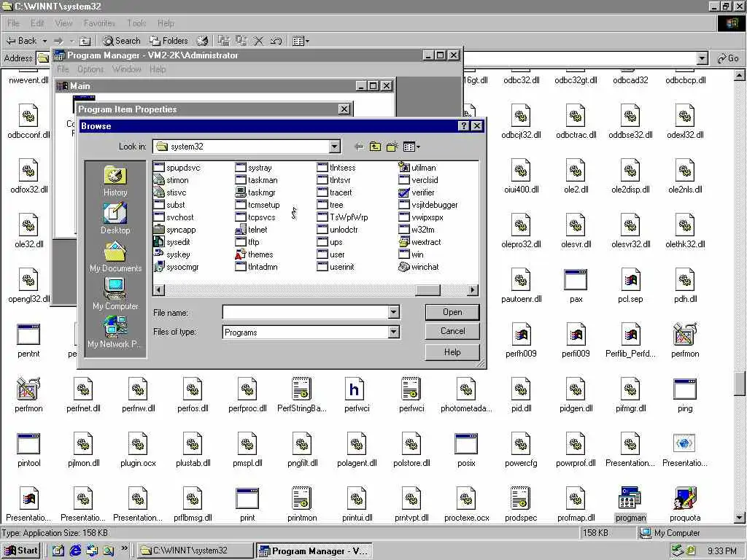Open File menu in Explorer window
Image resolution: width=747 pixels, height=560 pixels.
click(13, 23)
